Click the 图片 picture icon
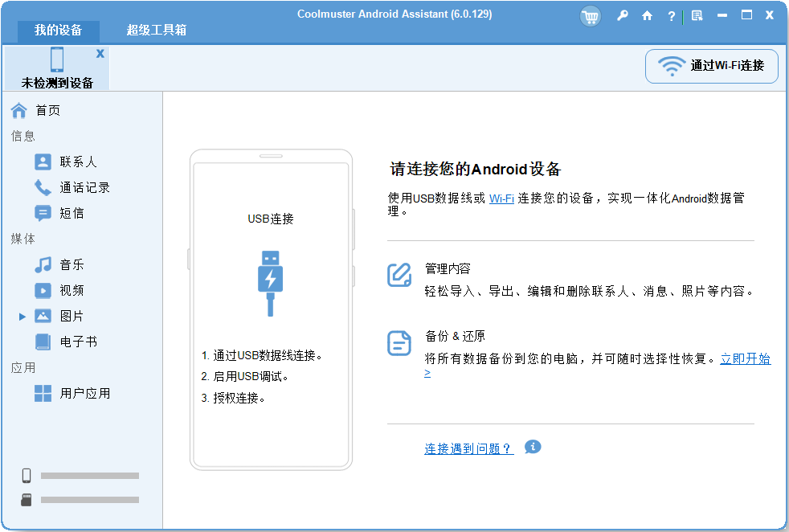 click(x=43, y=316)
